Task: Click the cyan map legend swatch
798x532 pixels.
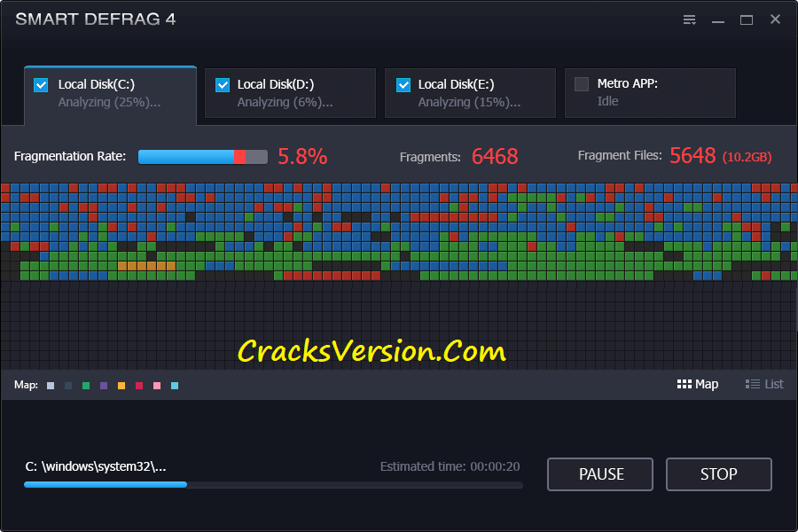Action: point(175,386)
